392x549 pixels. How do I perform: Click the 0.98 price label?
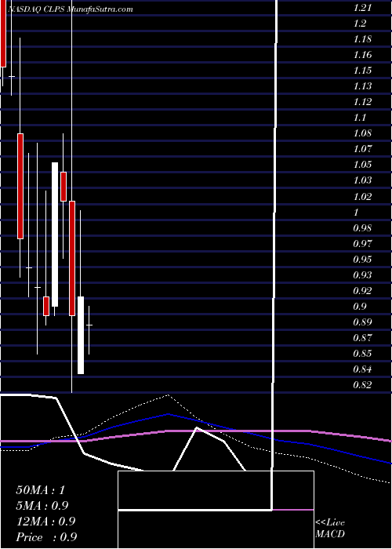(362, 228)
